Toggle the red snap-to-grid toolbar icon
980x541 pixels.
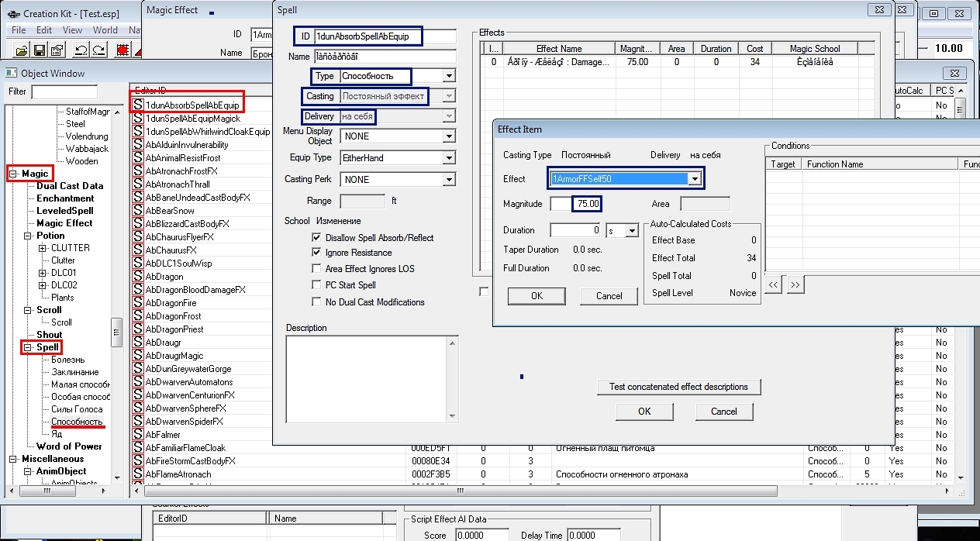tap(122, 50)
